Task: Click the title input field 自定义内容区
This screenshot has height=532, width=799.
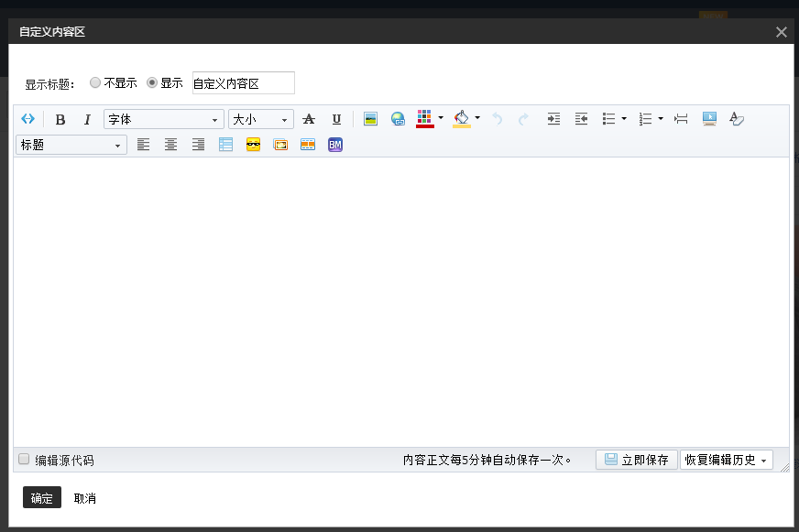Action: tap(244, 83)
